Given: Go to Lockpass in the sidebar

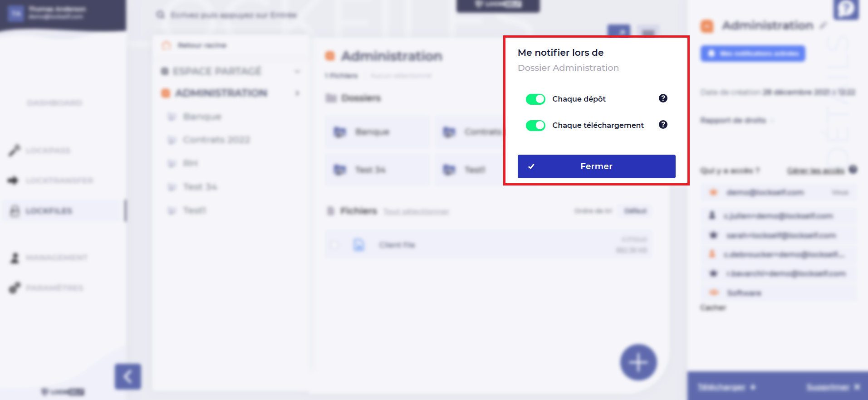Looking at the screenshot, I should [x=48, y=151].
